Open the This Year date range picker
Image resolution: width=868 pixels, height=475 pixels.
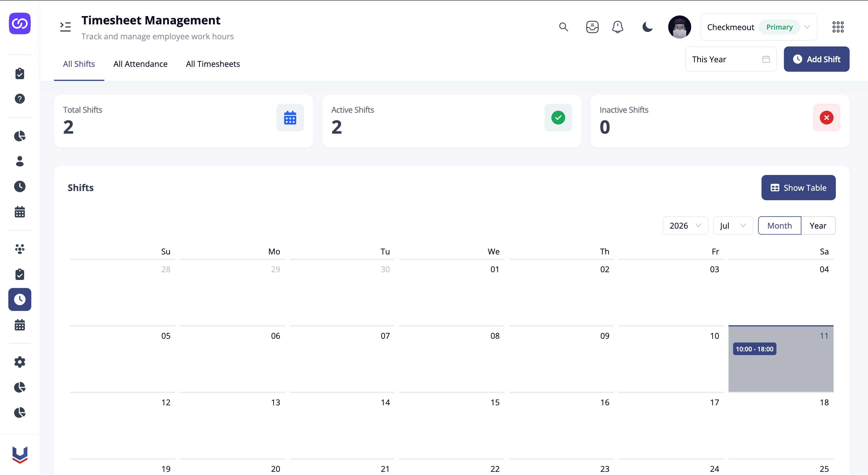click(731, 59)
